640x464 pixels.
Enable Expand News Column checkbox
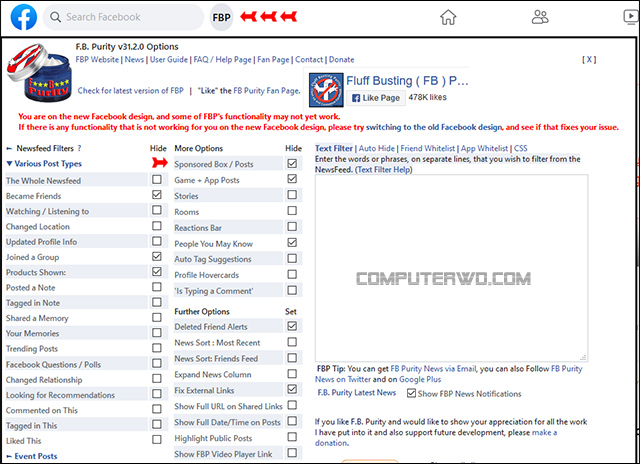(292, 374)
